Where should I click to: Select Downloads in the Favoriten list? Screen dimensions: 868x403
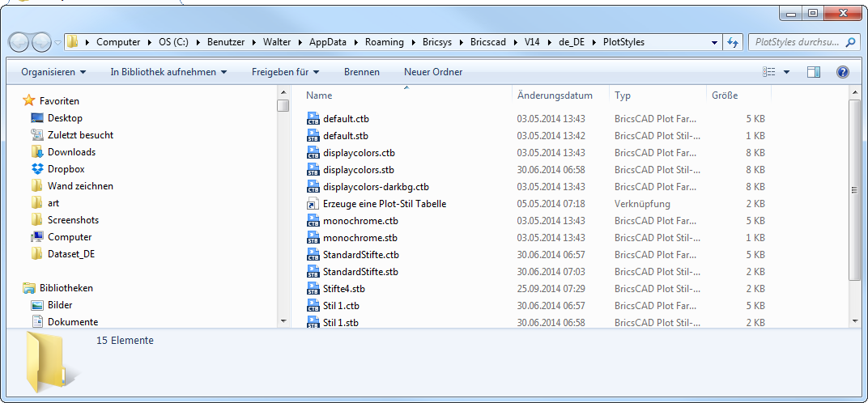coord(71,152)
